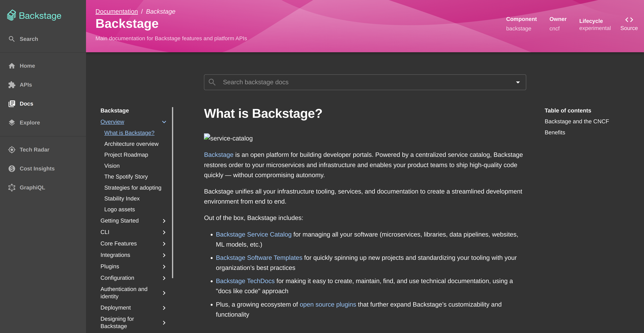This screenshot has width=644, height=333.
Task: Click the Docs menu item in sidebar
Action: click(x=26, y=104)
